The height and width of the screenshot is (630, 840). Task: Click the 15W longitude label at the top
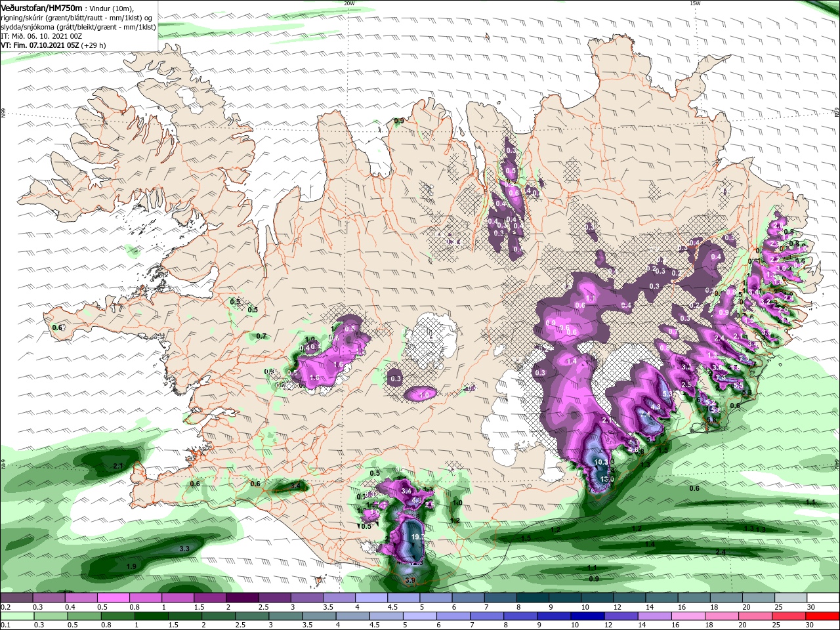coord(695,3)
